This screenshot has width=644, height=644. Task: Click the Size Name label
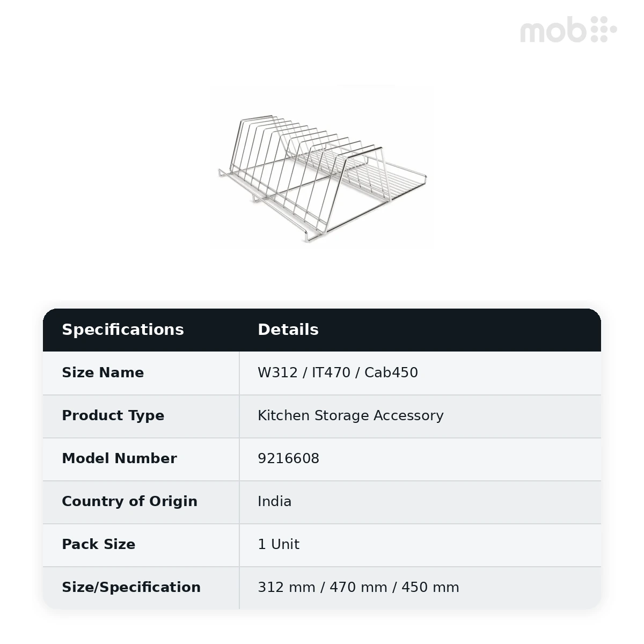pos(103,372)
